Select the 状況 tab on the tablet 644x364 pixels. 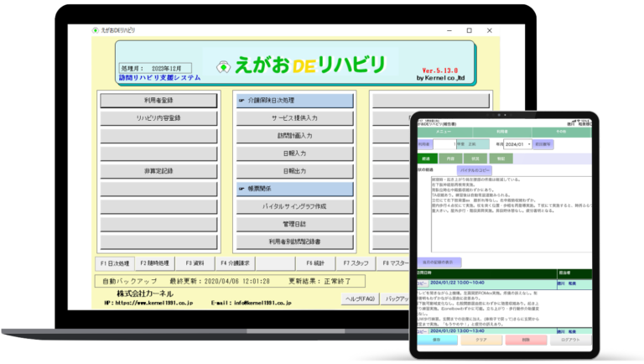(475, 159)
